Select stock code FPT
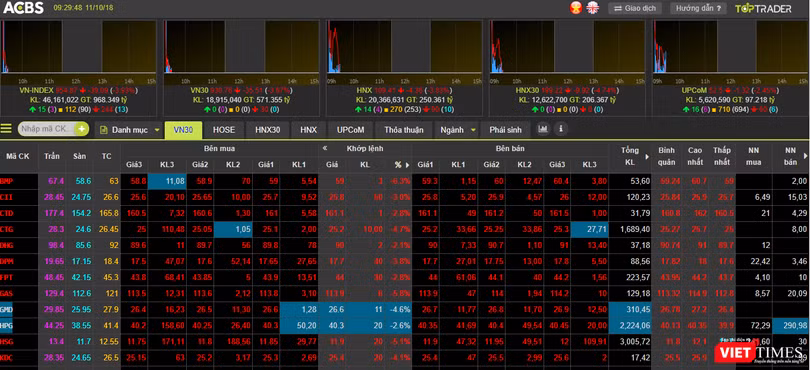The image size is (810, 370). (x=7, y=277)
